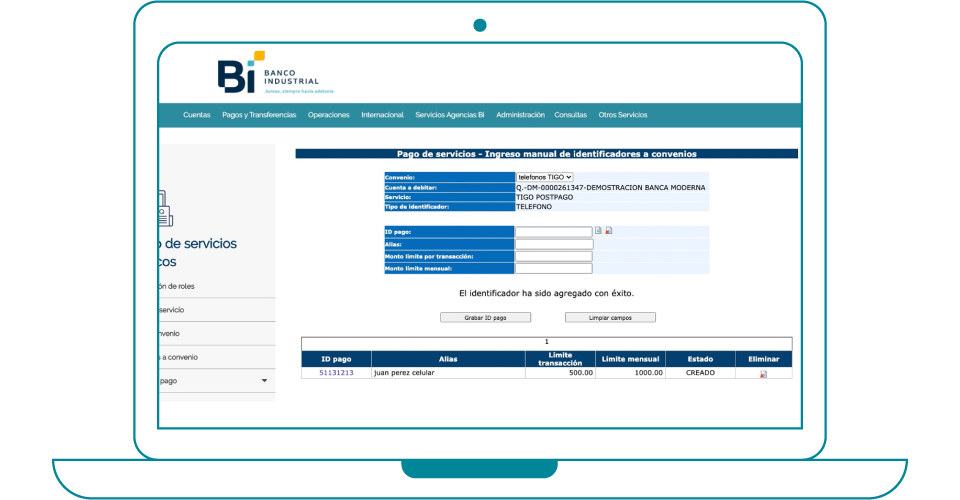
Task: Click the services document icon in sidebar
Action: coord(164,211)
